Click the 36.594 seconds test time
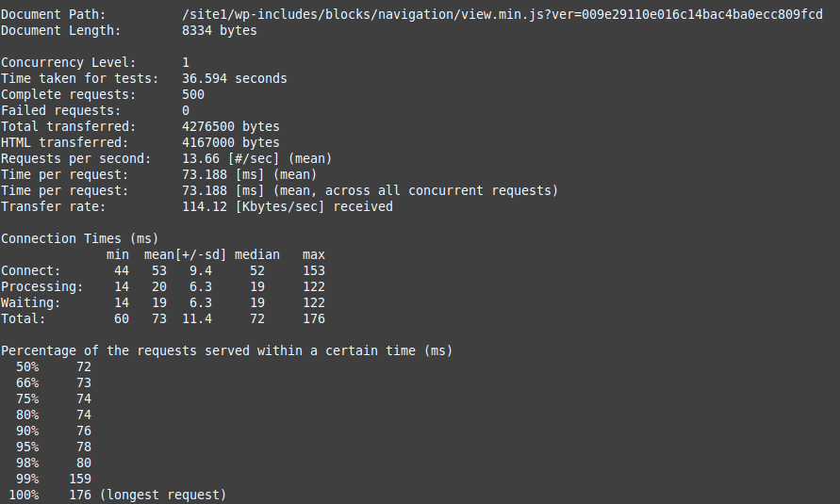 coord(234,78)
